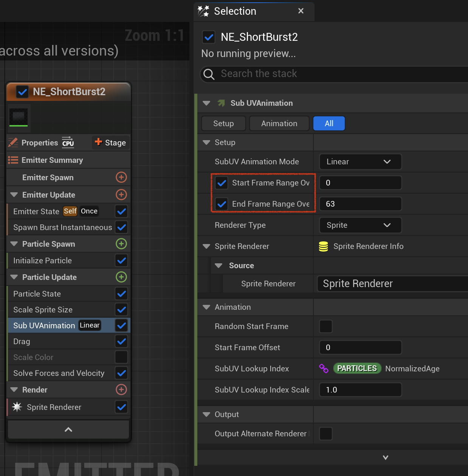Click the Stage add button
This screenshot has height=476, width=468.
tap(110, 142)
